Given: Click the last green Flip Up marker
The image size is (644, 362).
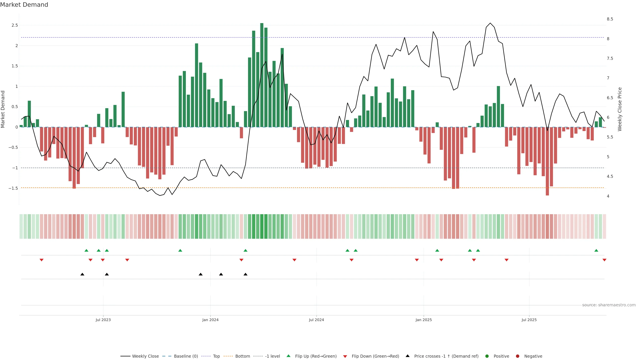Looking at the screenshot, I should click(x=596, y=250).
